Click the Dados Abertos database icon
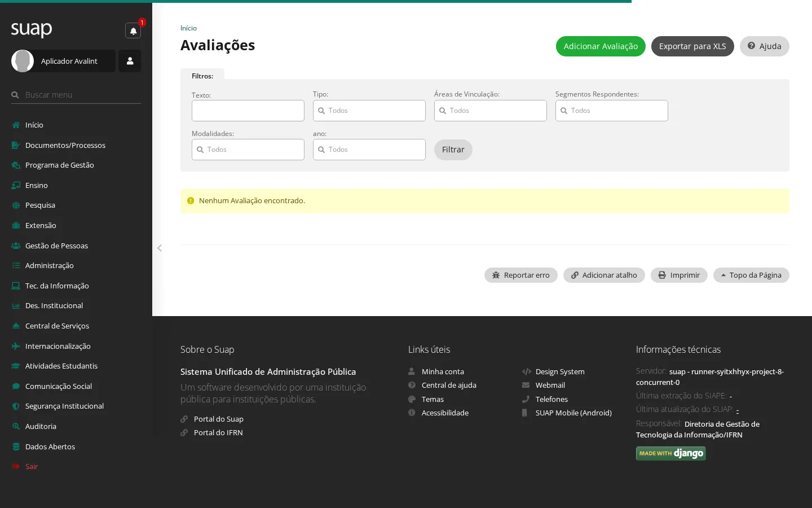Screen dimensions: 812x508 coord(16,446)
